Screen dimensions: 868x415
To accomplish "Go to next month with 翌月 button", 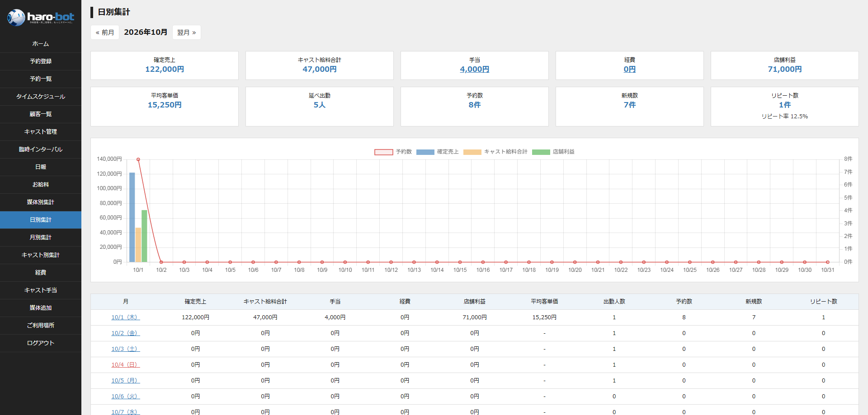I will (x=186, y=33).
